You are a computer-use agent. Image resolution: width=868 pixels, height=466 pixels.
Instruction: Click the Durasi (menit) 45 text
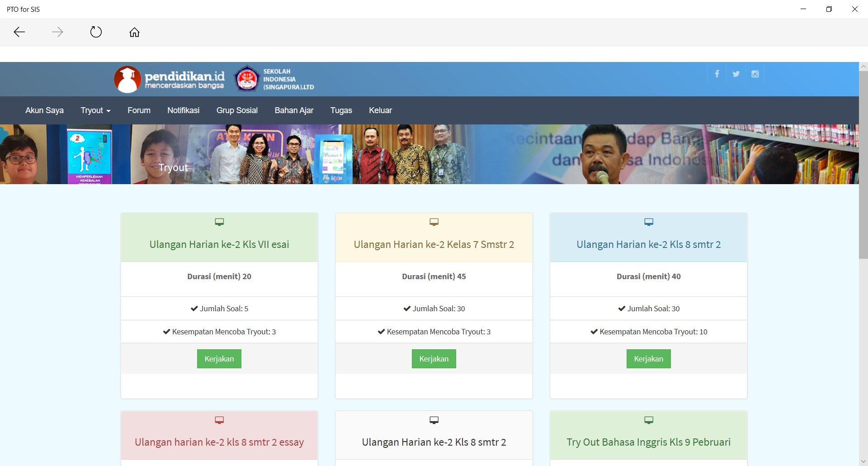click(434, 276)
